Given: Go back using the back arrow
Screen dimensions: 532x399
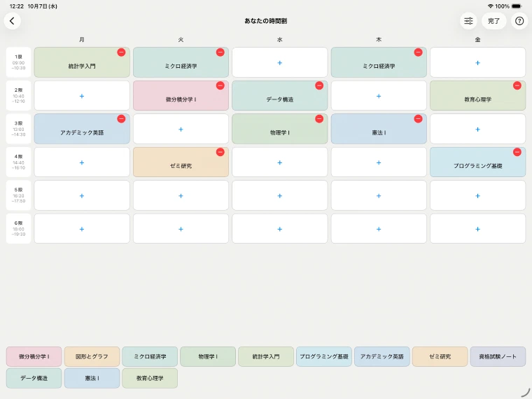Looking at the screenshot, I should pos(12,21).
